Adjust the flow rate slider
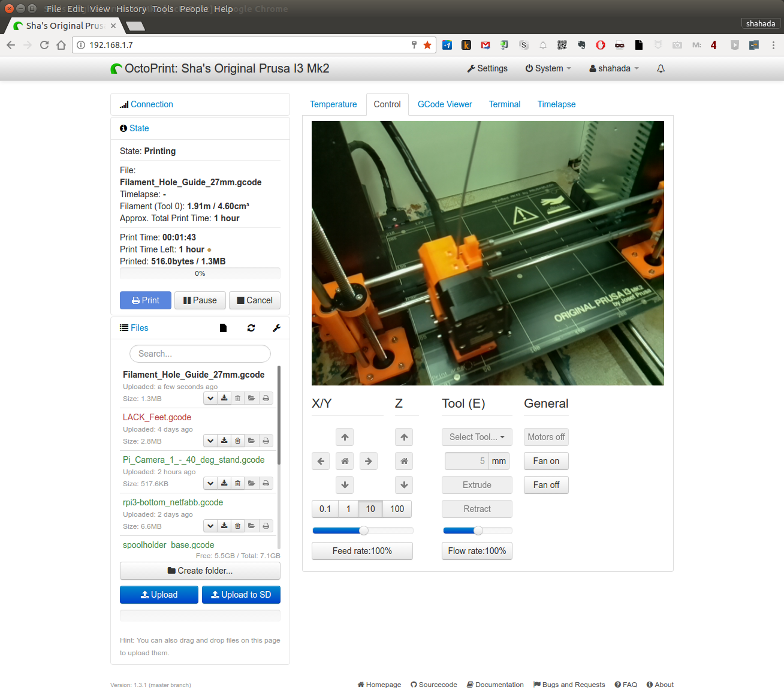The width and height of the screenshot is (784, 693). (x=478, y=531)
